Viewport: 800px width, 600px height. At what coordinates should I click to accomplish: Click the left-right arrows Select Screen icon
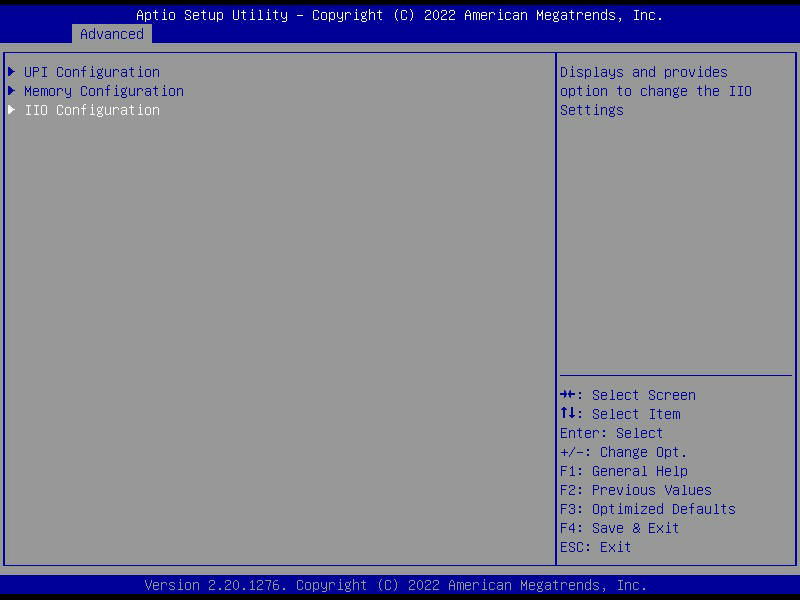[567, 395]
